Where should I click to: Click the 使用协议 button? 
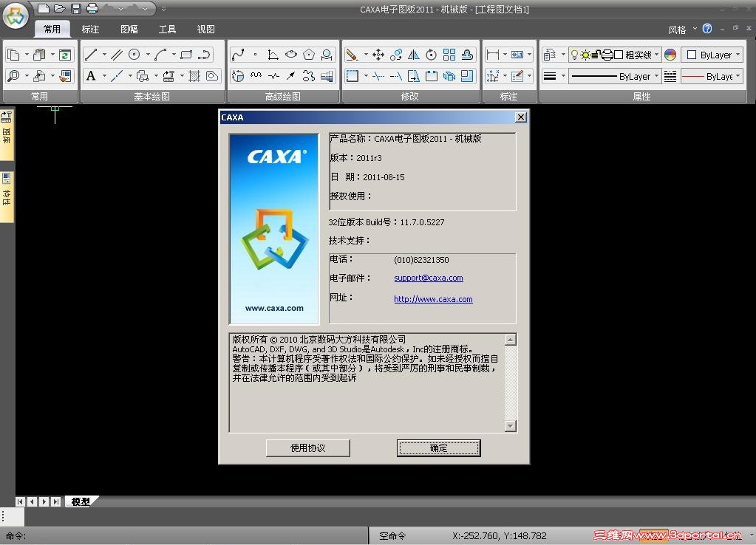point(307,448)
